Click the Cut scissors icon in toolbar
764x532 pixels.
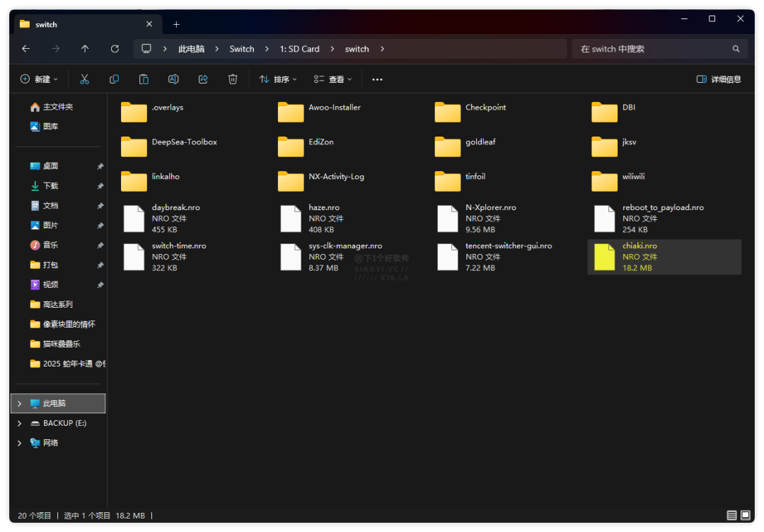(x=84, y=79)
